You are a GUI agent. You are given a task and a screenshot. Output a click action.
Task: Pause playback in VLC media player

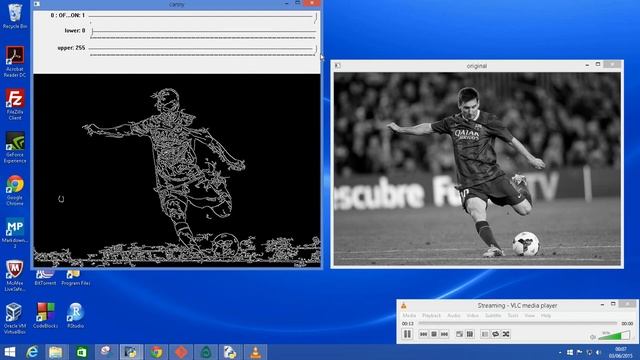407,334
